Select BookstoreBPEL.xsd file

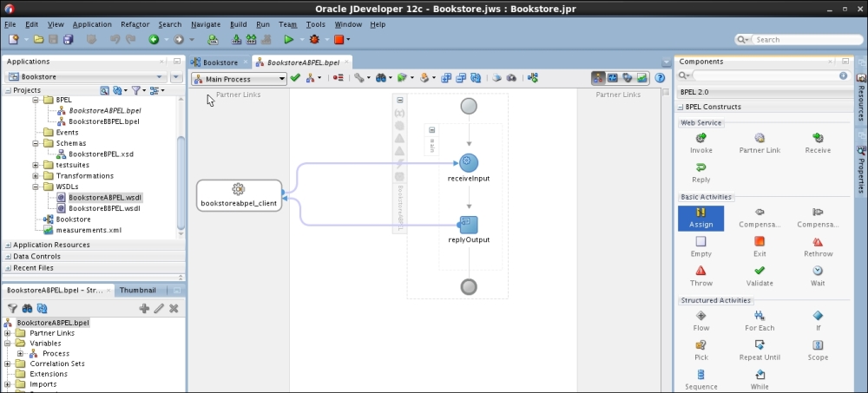[x=101, y=154]
